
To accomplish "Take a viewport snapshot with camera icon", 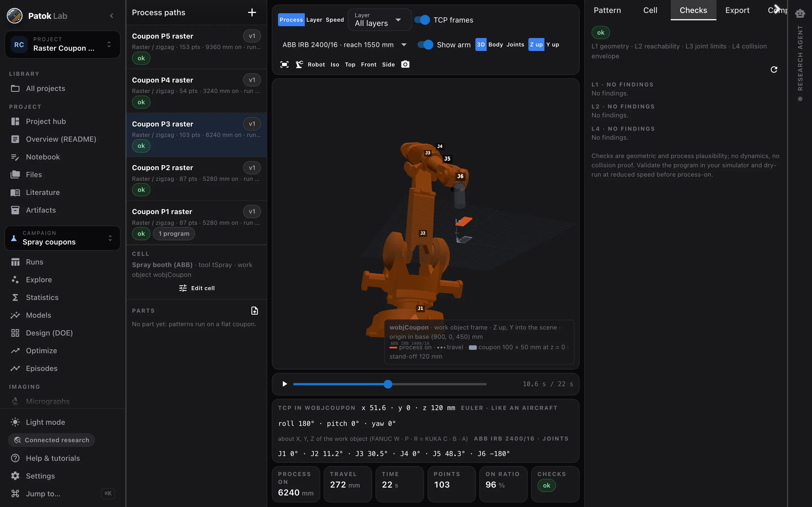I will [405, 65].
